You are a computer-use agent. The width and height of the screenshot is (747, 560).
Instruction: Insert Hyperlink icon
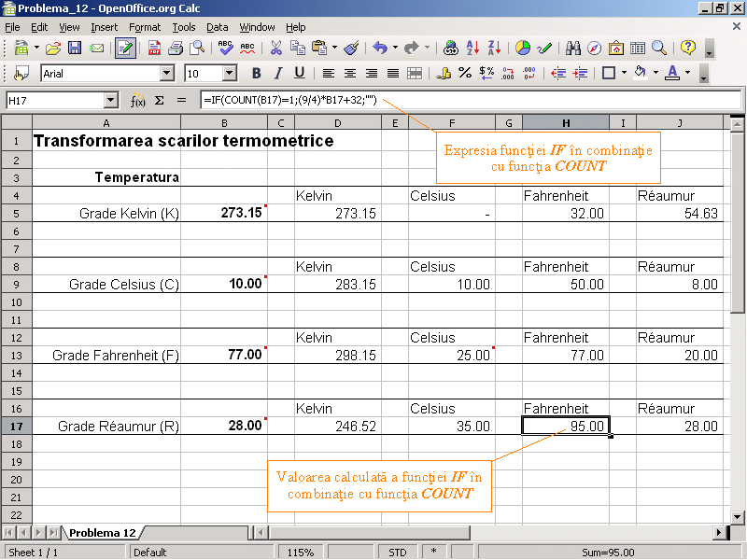[x=450, y=49]
